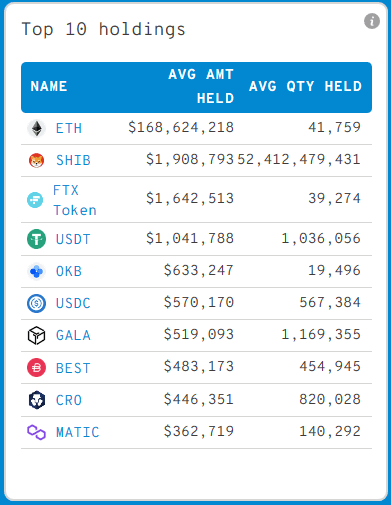Image resolution: width=391 pixels, height=505 pixels.
Task: Open the SHIB token link
Action: point(73,160)
